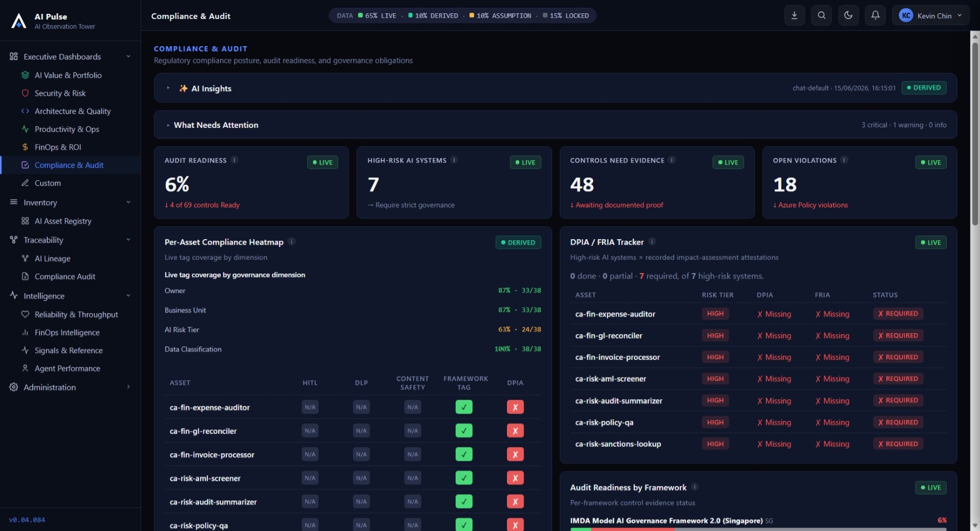The height and width of the screenshot is (531, 980).
Task: Click Framework Tag check for ca-risk-aml-screener
Action: point(464,478)
